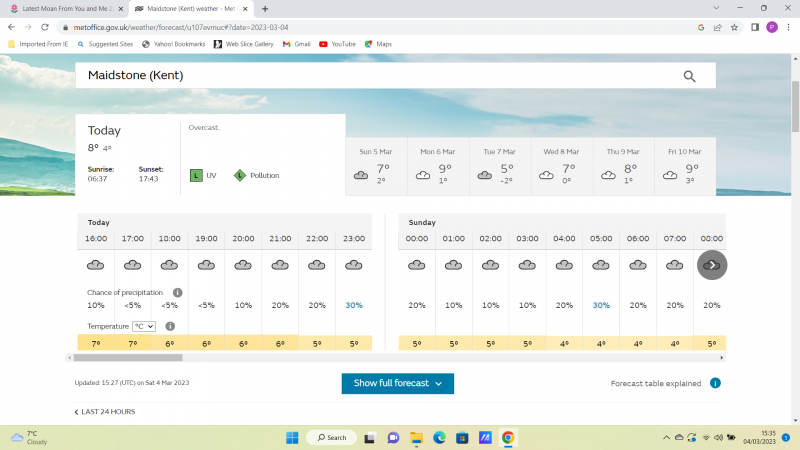800x450 pixels.
Task: Open the Gmail bookmark
Action: point(297,44)
